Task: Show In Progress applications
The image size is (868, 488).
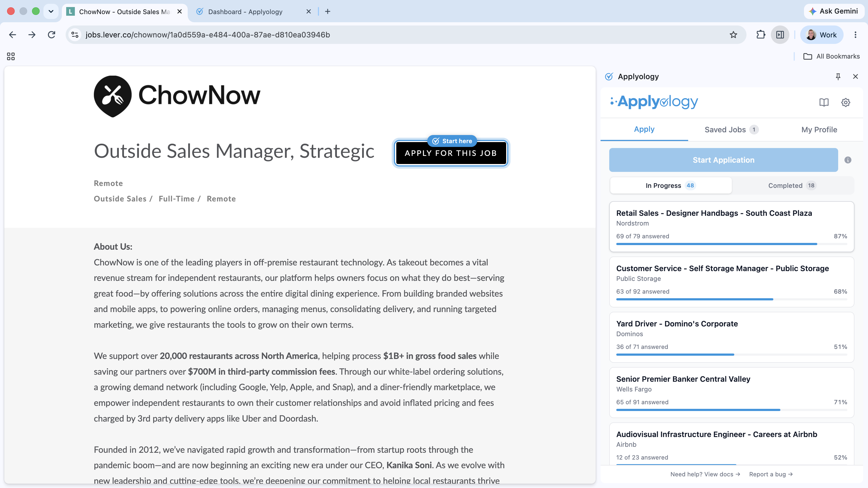Action: coord(671,185)
